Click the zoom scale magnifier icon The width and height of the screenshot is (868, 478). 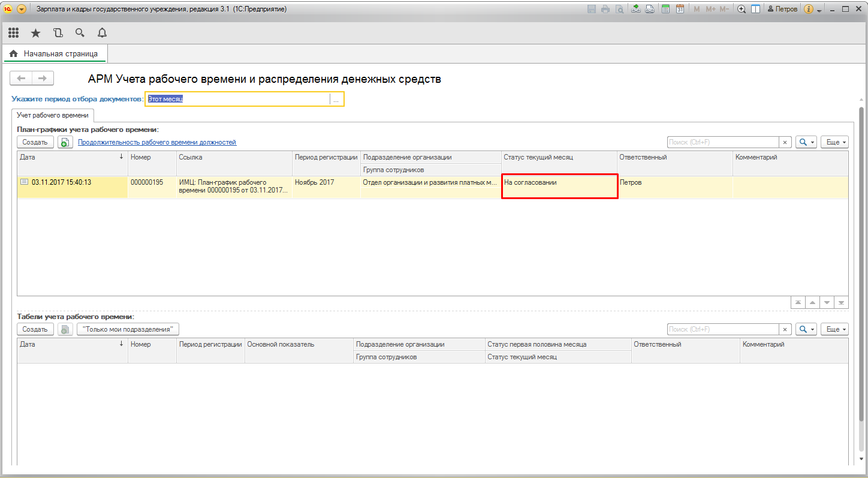[x=742, y=9]
